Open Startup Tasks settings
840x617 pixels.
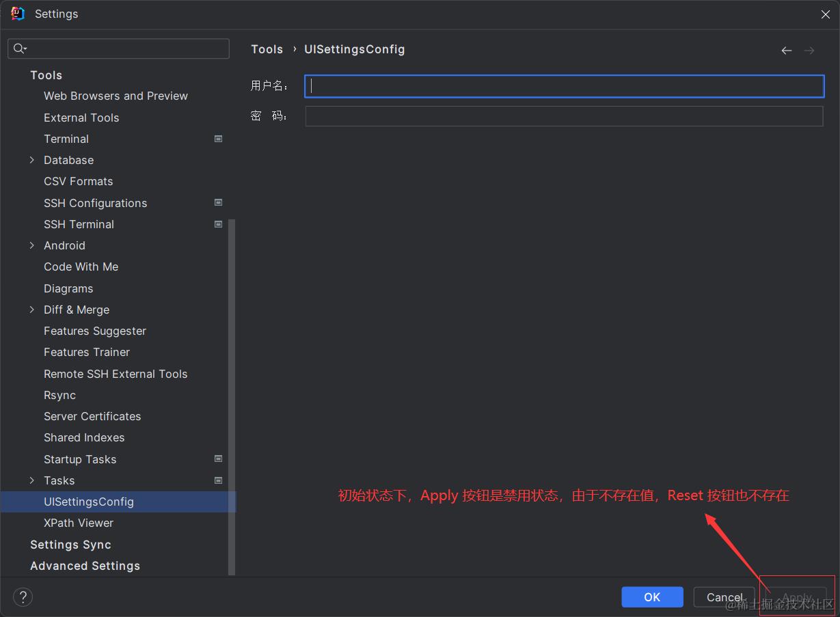tap(80, 459)
